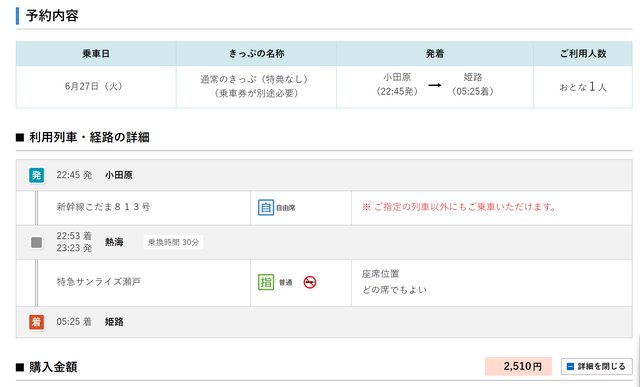
Task: Collapse details with 詳細を閉じる button
Action: (x=597, y=366)
